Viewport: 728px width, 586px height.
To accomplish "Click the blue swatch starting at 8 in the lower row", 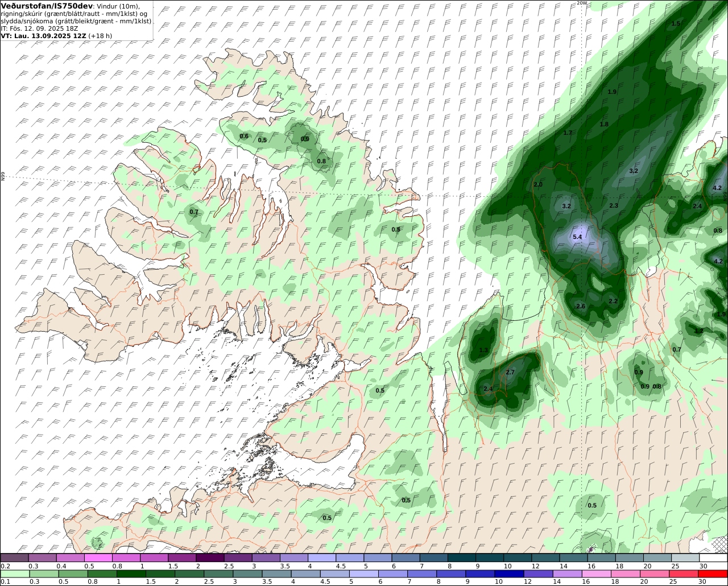I will [x=451, y=573].
